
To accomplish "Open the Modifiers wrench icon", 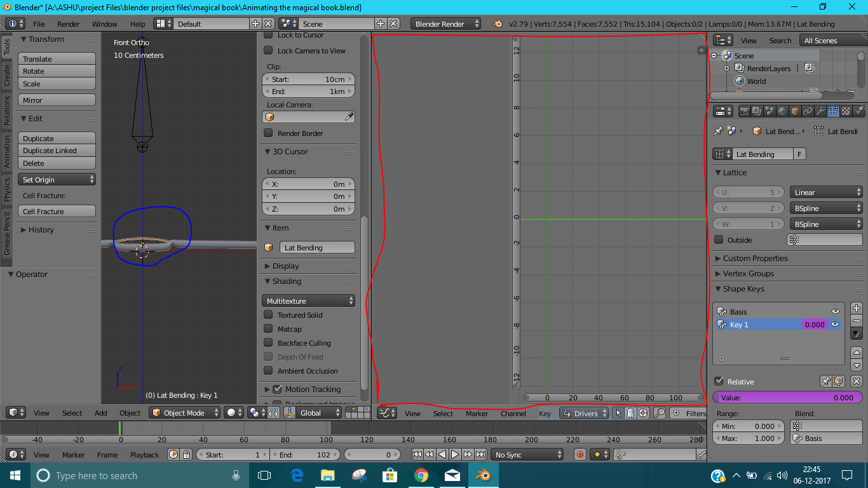I will click(x=821, y=111).
